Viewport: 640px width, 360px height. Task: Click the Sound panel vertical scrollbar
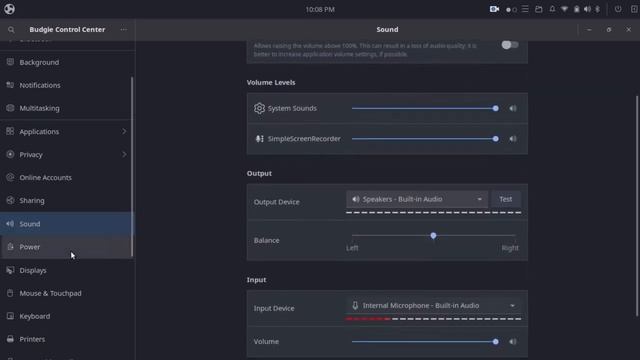click(637, 206)
